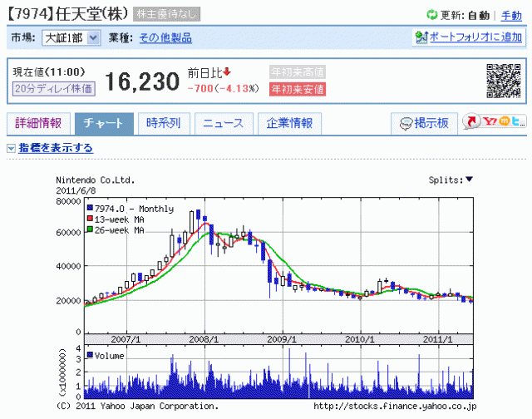Select the チャート tab
The width and height of the screenshot is (532, 419).
click(104, 124)
